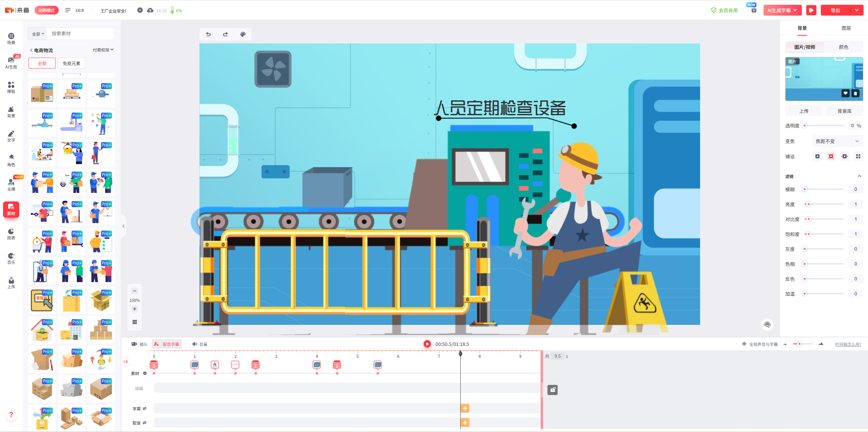Click the robot NEW icon
Image resolution: width=868 pixels, height=432 pixels.
tap(754, 11)
